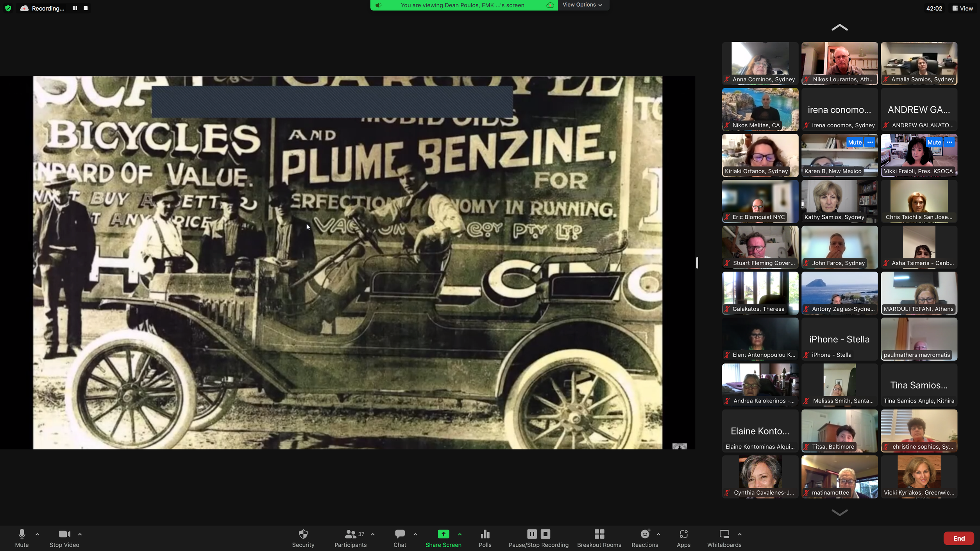Toggle Stop Video camera button
The width and height of the screenshot is (980, 551).
click(64, 534)
